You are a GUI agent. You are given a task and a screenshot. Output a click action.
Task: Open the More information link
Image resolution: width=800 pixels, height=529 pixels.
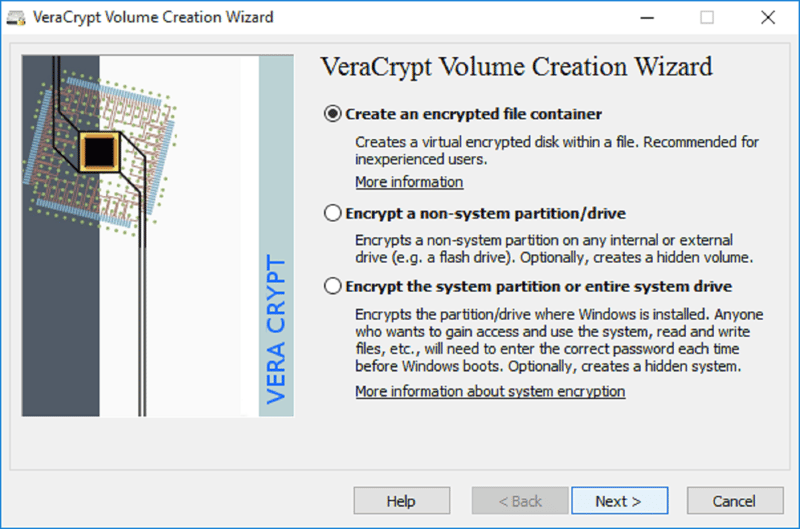click(x=409, y=182)
